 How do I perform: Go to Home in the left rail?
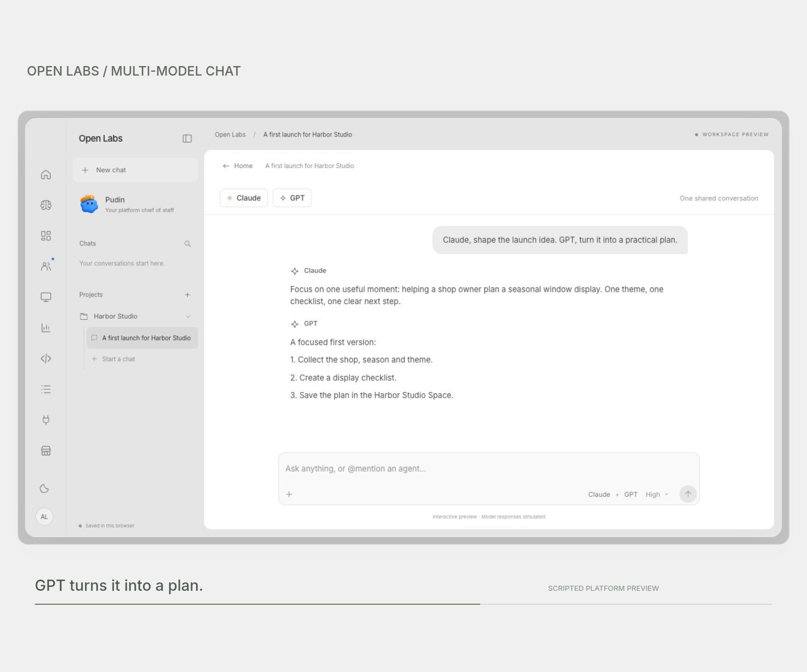click(46, 175)
